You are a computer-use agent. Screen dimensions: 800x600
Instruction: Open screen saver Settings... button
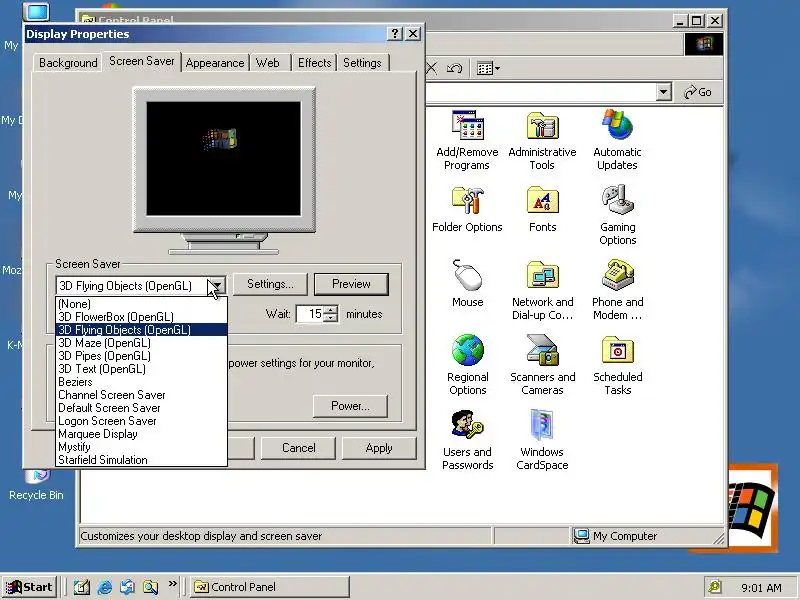tap(270, 284)
